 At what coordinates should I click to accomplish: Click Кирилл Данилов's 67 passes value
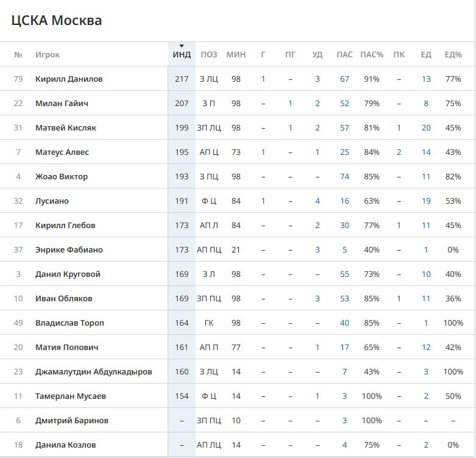(x=344, y=79)
